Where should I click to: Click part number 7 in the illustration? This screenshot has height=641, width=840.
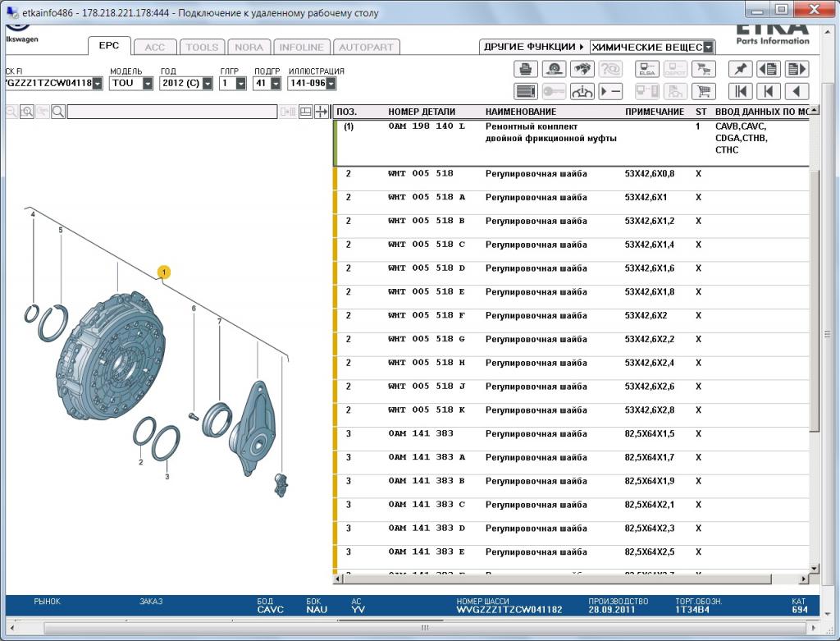[x=219, y=321]
